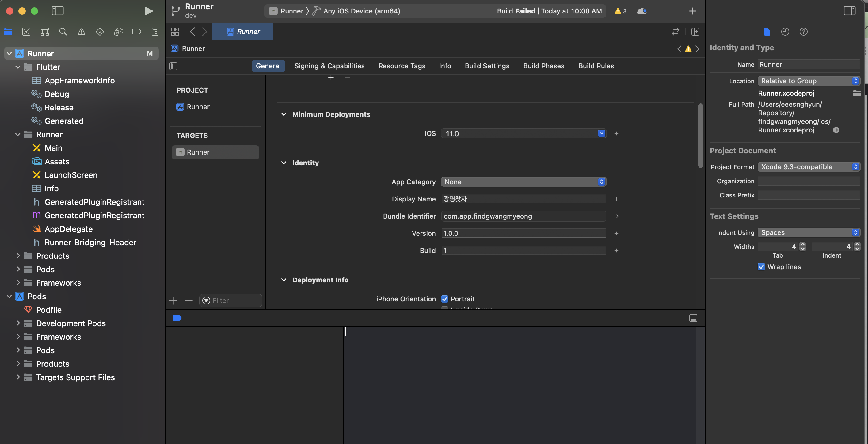The width and height of the screenshot is (868, 444).
Task: Expand the Products folder under Runner
Action: tap(18, 256)
